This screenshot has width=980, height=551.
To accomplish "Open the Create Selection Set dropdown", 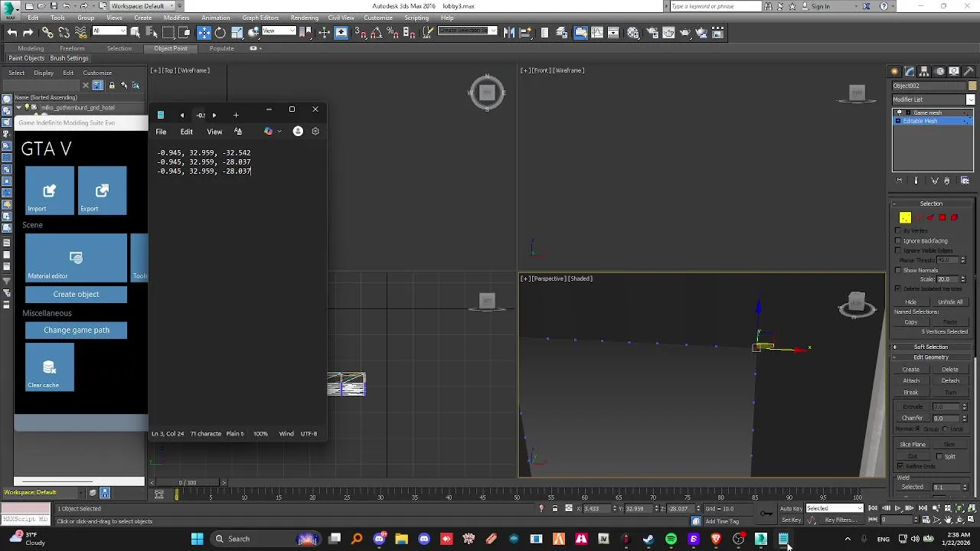I will pos(467,31).
